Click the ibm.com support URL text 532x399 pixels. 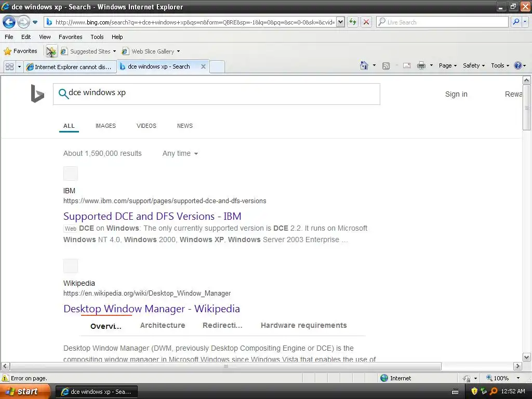[165, 201]
